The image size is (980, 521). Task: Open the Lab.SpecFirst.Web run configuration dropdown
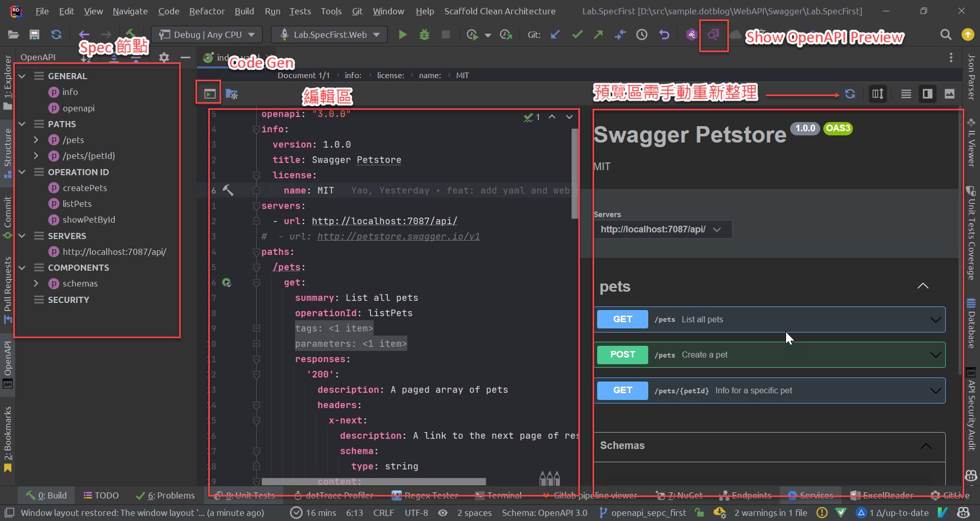[329, 35]
